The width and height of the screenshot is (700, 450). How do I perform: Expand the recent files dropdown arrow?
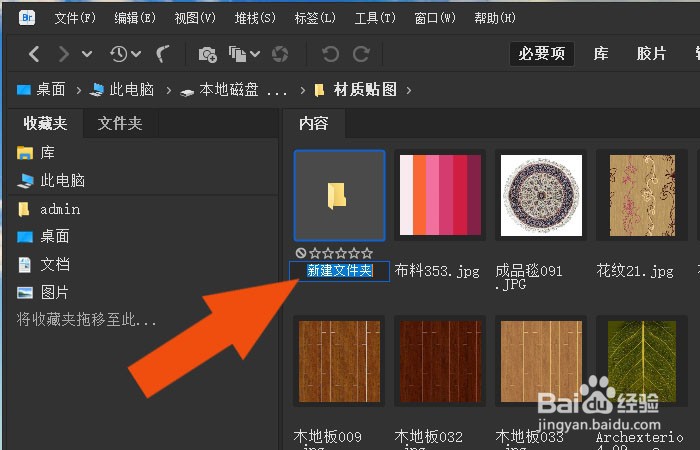(136, 54)
